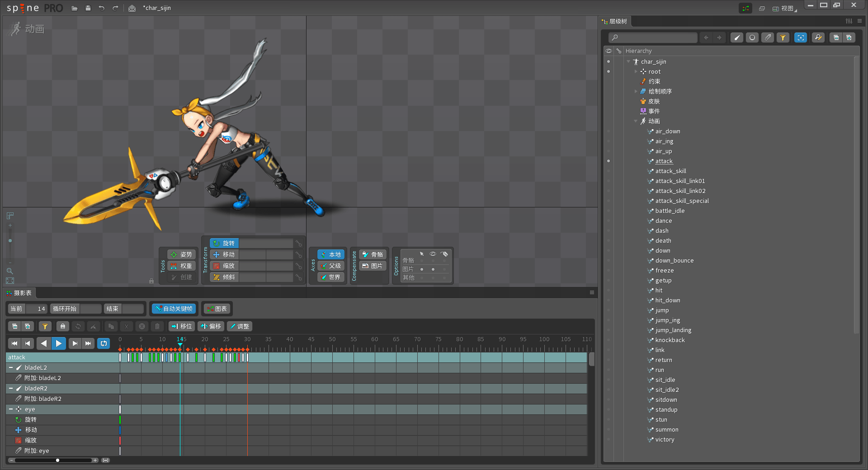Select the 姿势 (Pose) tool
The image size is (868, 470).
tap(181, 254)
